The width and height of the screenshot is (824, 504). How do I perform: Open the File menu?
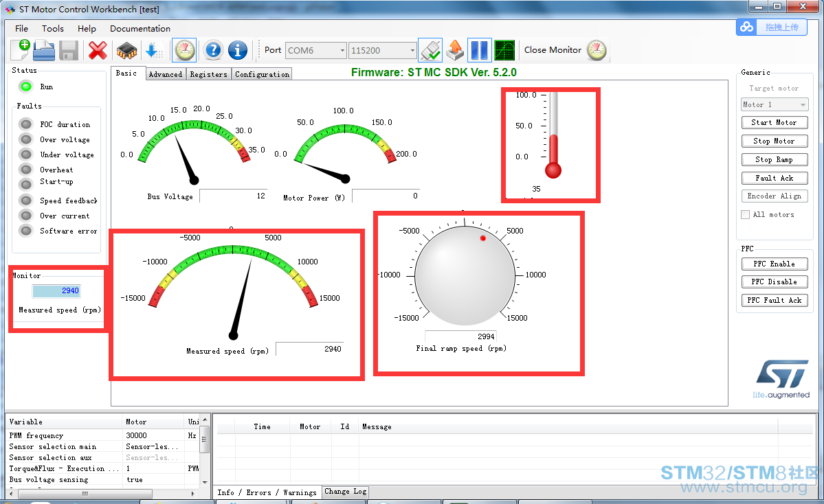21,28
